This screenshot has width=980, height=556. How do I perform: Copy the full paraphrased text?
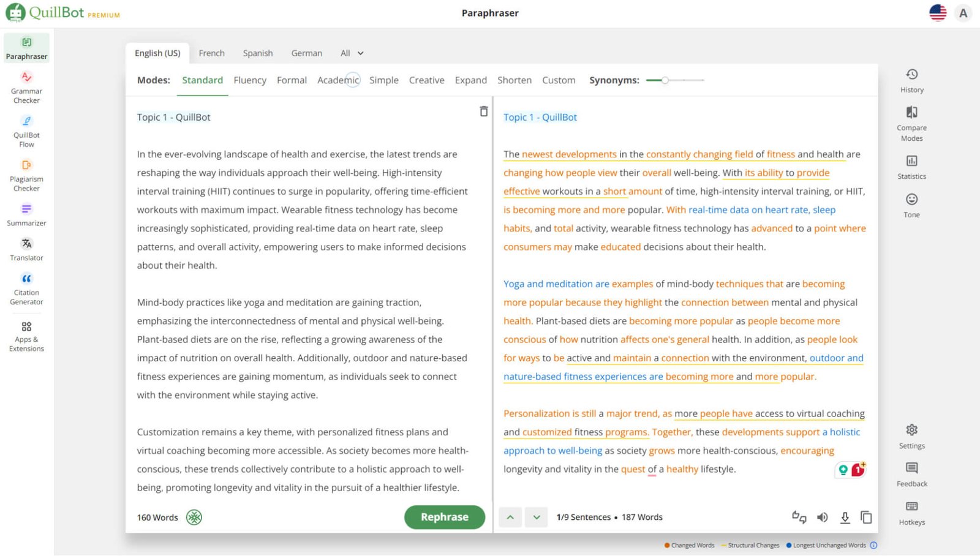pyautogui.click(x=866, y=517)
